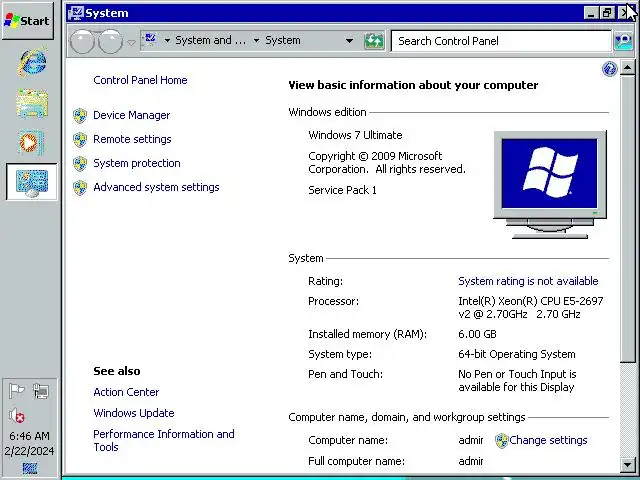Open Advanced system settings

click(x=156, y=187)
